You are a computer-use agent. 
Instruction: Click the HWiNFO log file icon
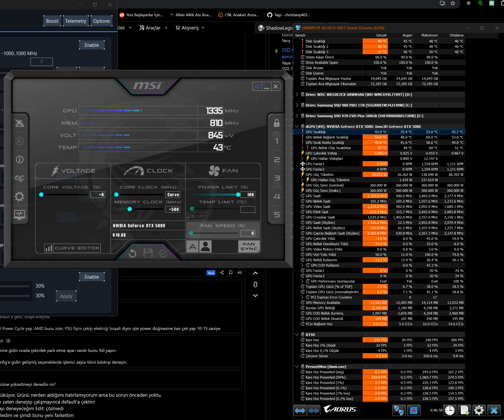[464, 410]
